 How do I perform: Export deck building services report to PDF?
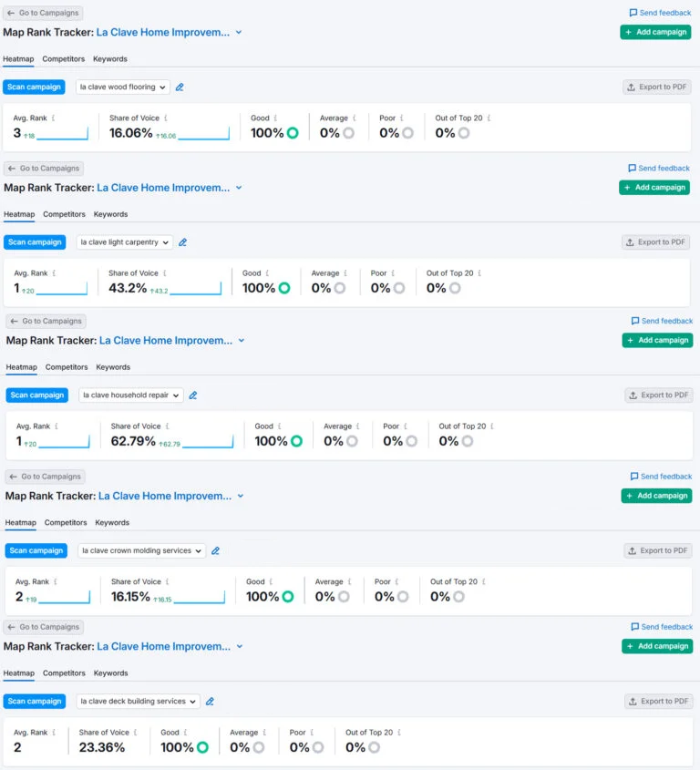tap(658, 702)
